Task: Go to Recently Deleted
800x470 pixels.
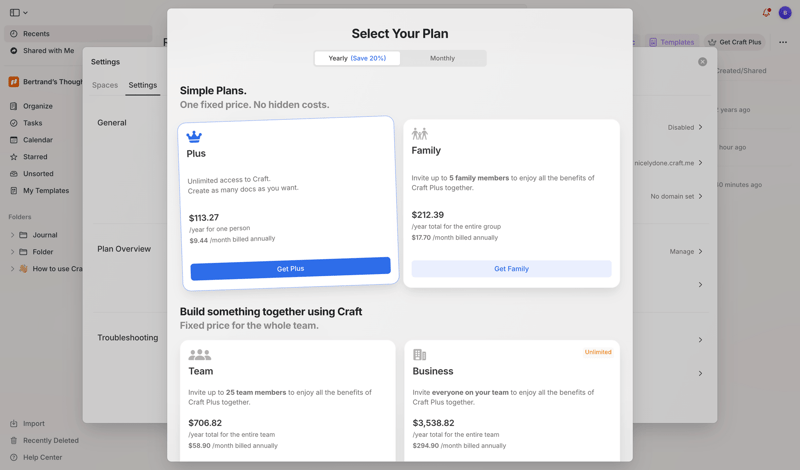Action: pos(50,440)
